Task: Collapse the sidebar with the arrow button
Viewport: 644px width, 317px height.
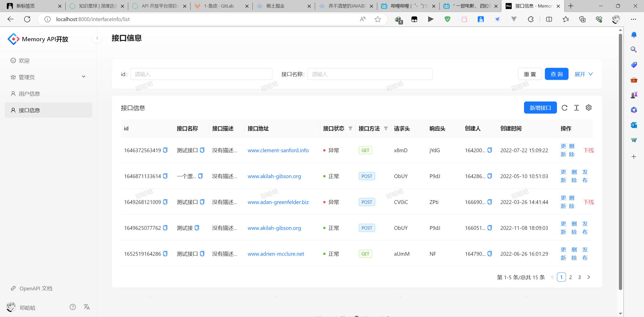Action: pyautogui.click(x=97, y=38)
